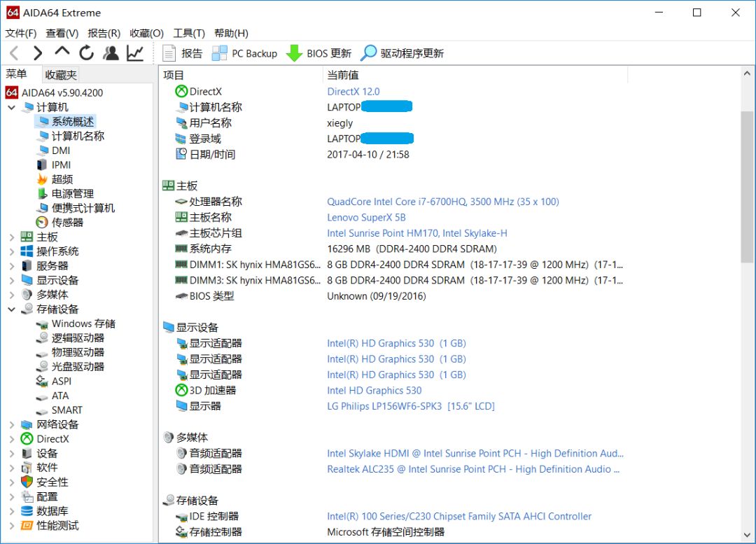Open the 工具(T) menu

click(189, 33)
